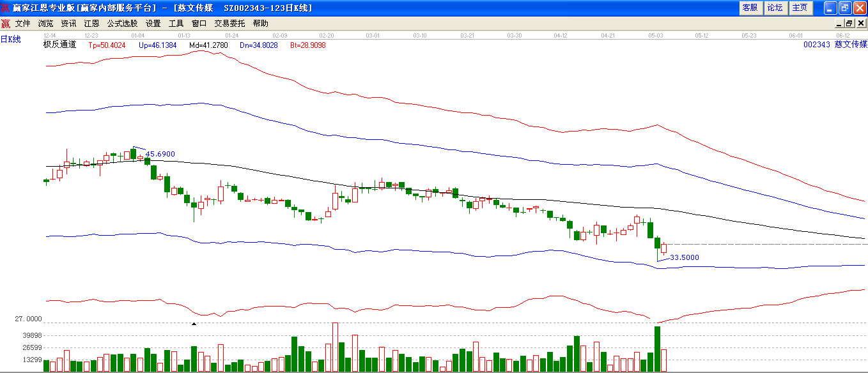Open the 工具 menu
Screen dimensions: 868x373
click(x=176, y=24)
